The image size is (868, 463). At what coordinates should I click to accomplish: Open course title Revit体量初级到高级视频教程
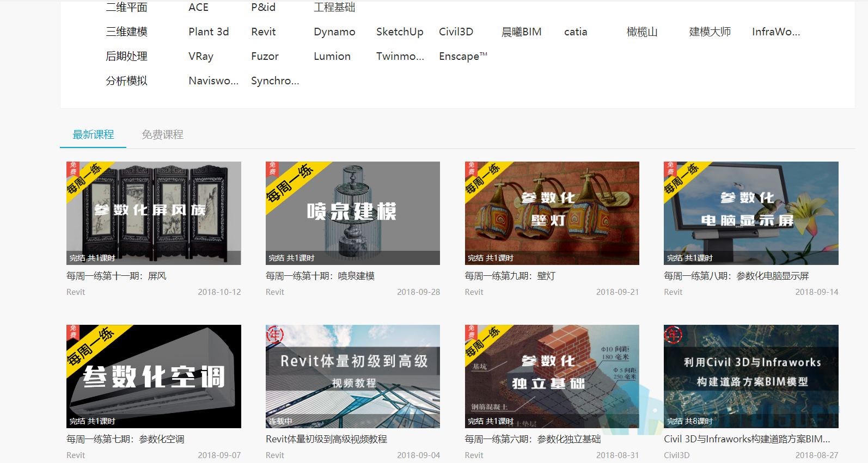[326, 439]
